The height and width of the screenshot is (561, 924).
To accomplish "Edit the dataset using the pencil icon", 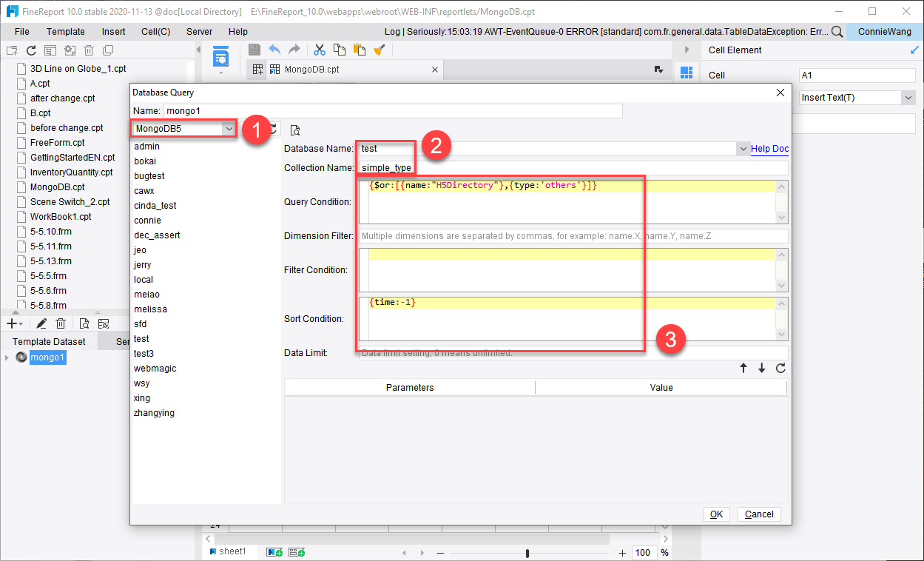I will 42,323.
